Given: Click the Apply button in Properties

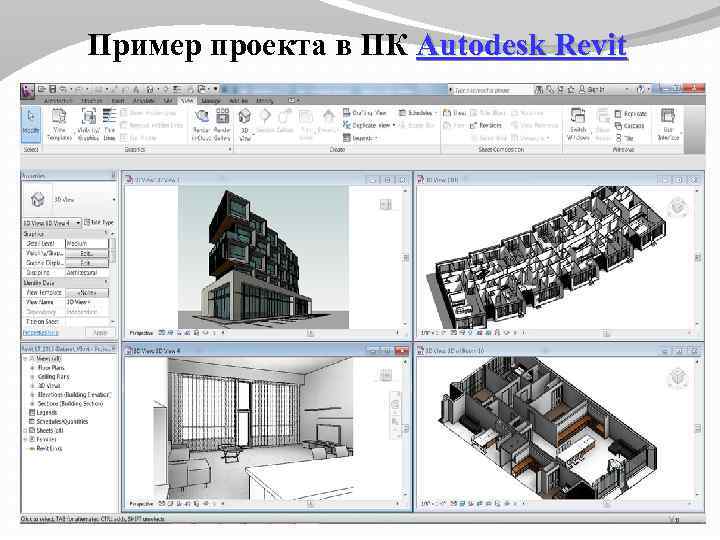Looking at the screenshot, I should (x=100, y=332).
